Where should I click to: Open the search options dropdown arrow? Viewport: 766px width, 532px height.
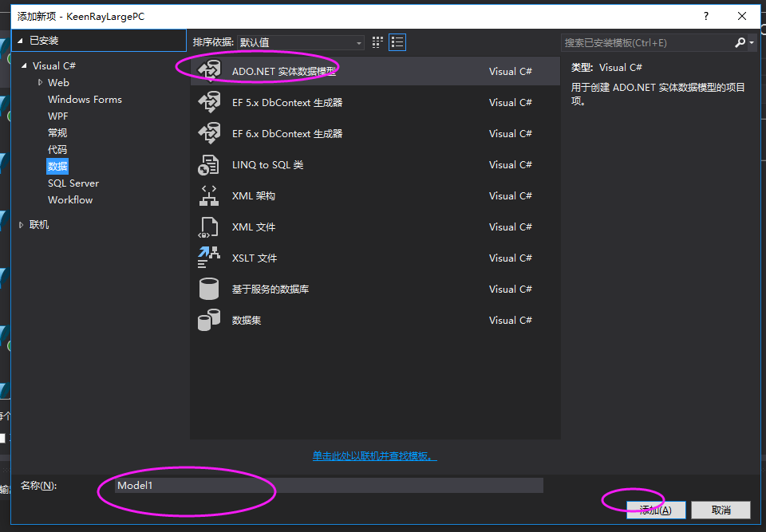coord(752,43)
